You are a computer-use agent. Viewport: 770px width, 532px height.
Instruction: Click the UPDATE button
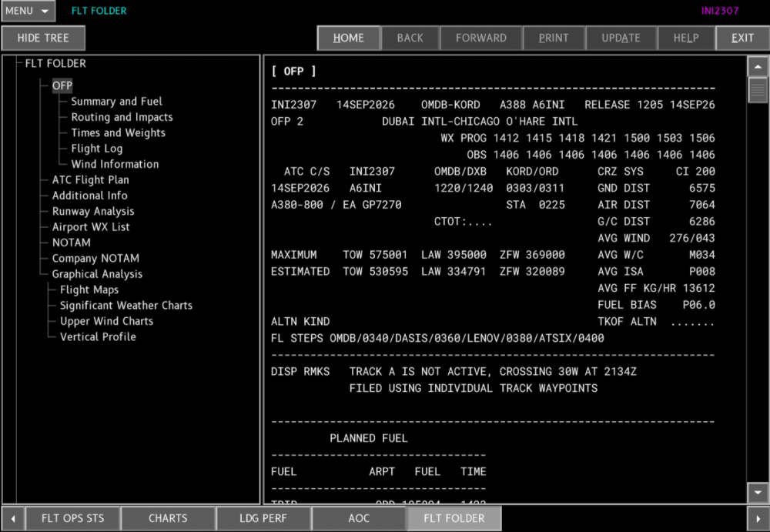coord(621,38)
